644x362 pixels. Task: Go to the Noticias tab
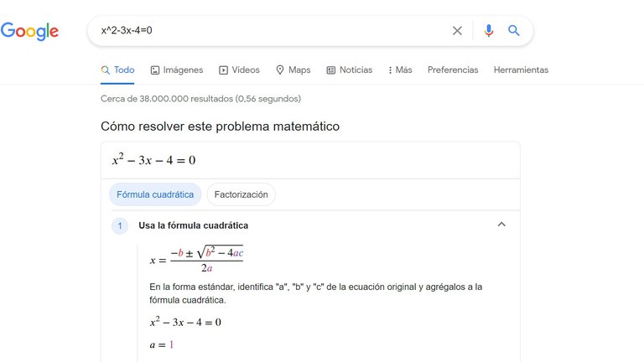coord(349,70)
